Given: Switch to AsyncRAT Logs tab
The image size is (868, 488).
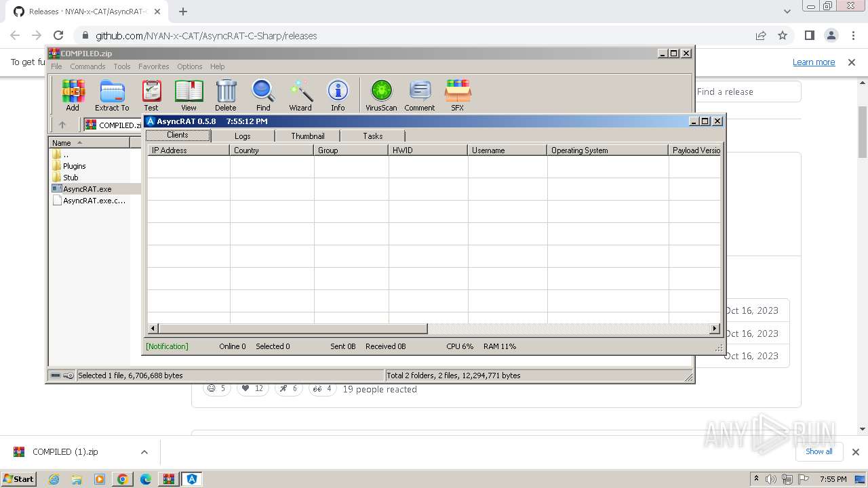Looking at the screenshot, I should [243, 136].
